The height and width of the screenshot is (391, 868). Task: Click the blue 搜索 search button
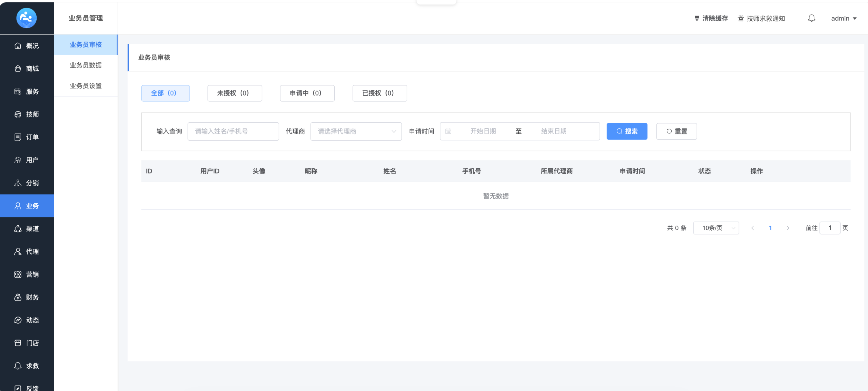627,131
